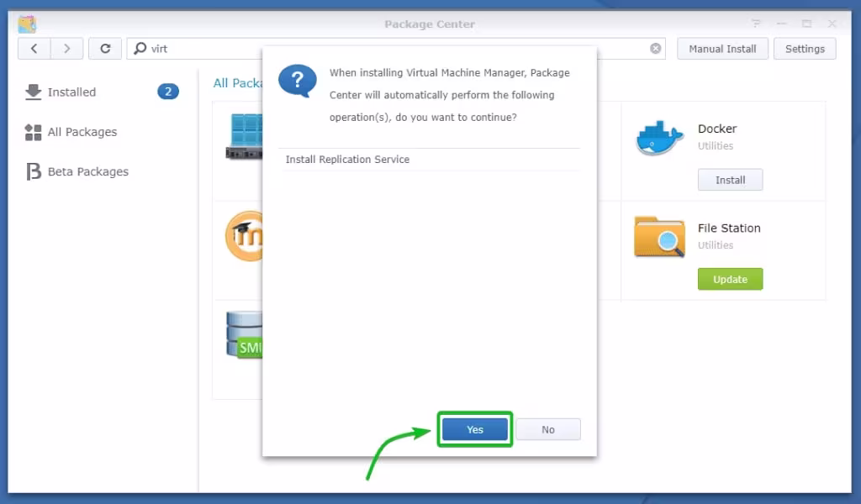This screenshot has height=504, width=861.
Task: Close the Package Center window
Action: point(832,24)
